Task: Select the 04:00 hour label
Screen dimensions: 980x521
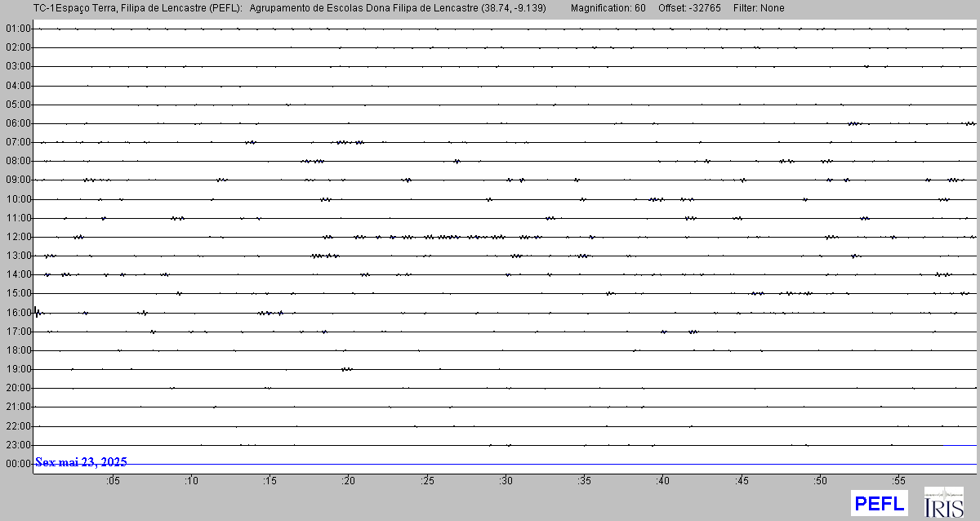Action: point(18,85)
